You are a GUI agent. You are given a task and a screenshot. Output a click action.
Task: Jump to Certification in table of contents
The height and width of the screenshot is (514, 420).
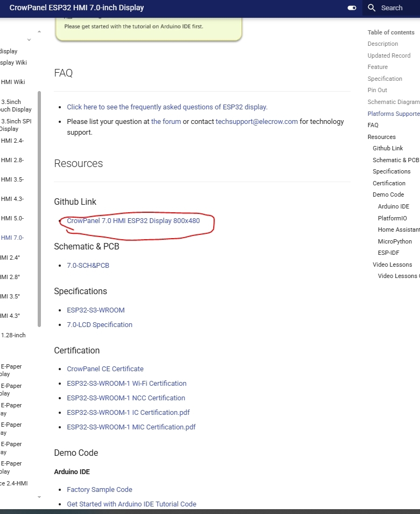pos(389,183)
